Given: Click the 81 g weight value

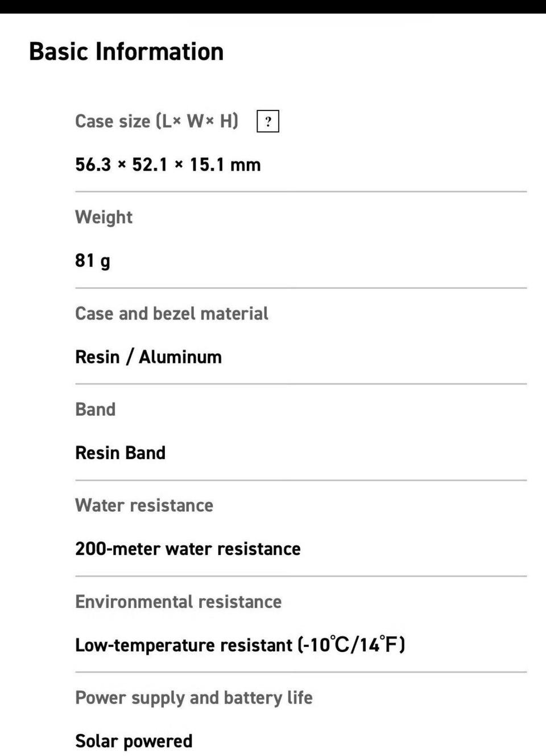Looking at the screenshot, I should point(92,261).
